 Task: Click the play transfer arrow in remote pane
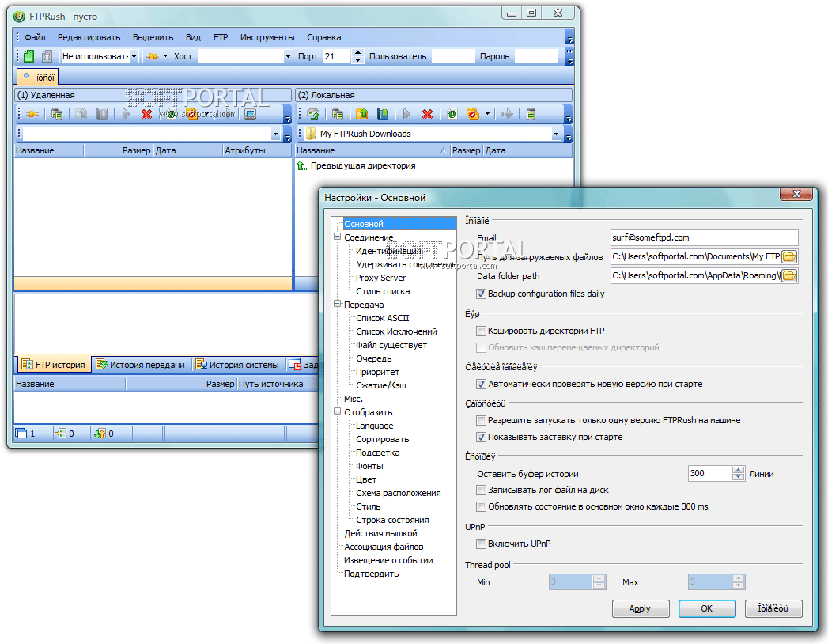click(127, 114)
